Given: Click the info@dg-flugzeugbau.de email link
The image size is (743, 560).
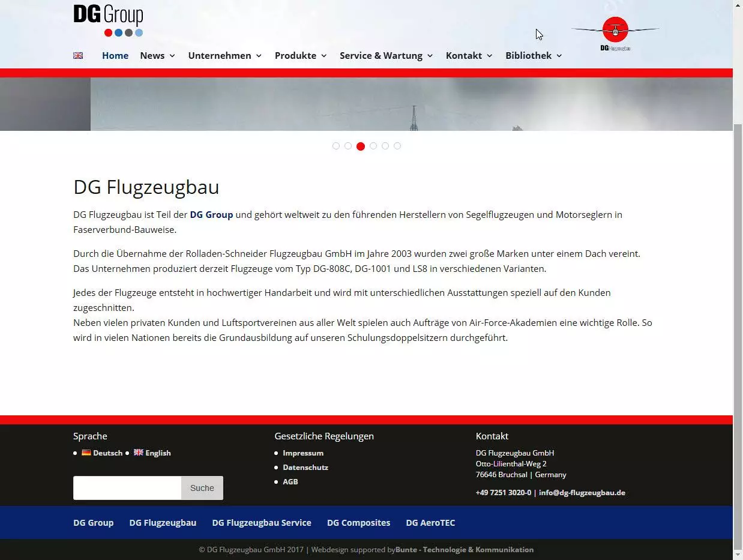Looking at the screenshot, I should coord(582,492).
